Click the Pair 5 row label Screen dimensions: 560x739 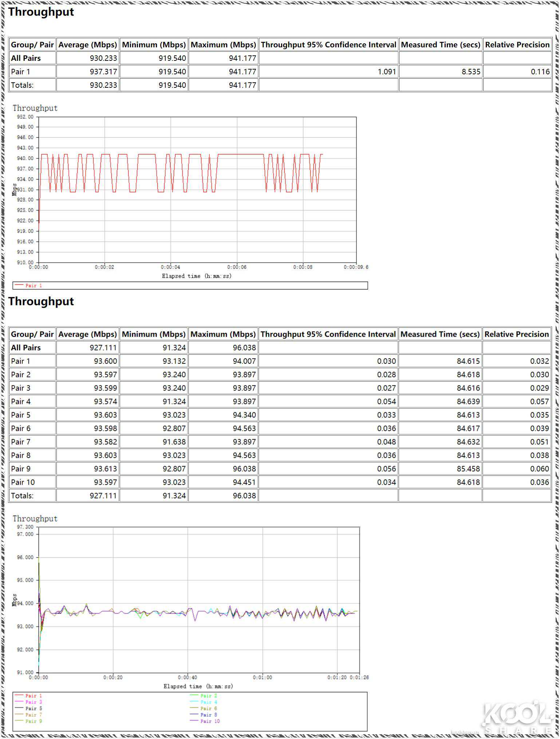pyautogui.click(x=21, y=415)
